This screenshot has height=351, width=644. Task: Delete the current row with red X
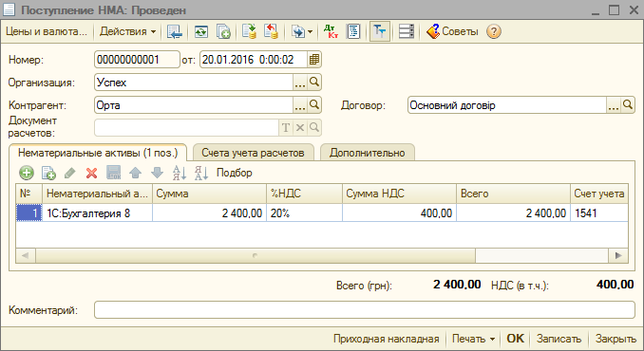pos(91,173)
